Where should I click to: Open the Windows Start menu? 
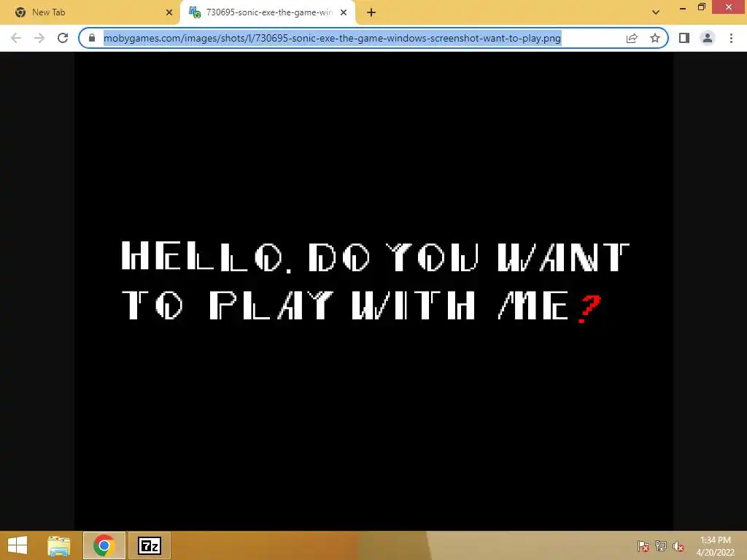tap(18, 545)
